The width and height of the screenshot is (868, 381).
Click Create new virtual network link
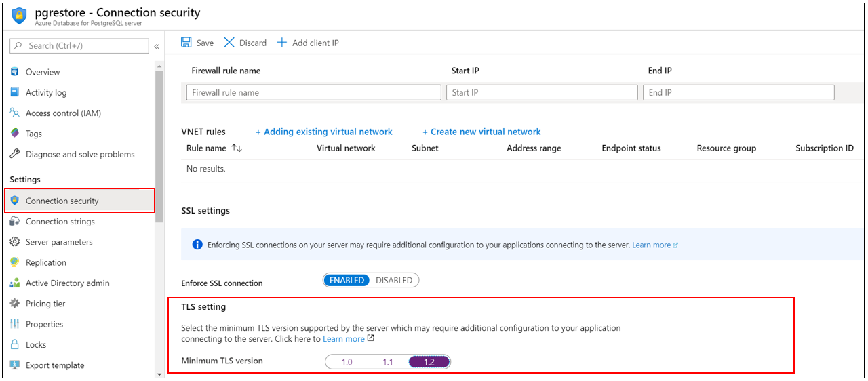(x=482, y=132)
